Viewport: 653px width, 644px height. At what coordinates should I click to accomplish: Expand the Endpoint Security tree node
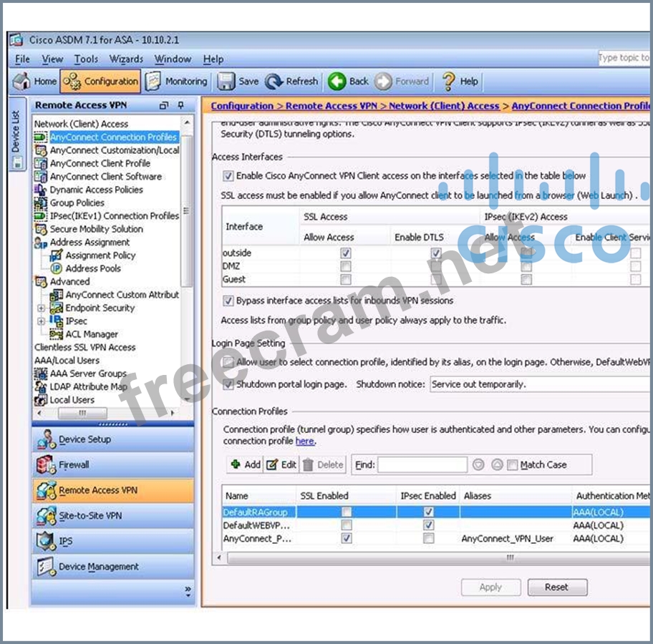(x=42, y=308)
